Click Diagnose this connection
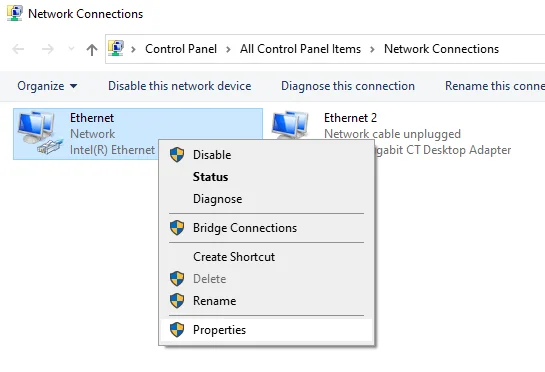Image resolution: width=545 pixels, height=372 pixels. point(348,86)
